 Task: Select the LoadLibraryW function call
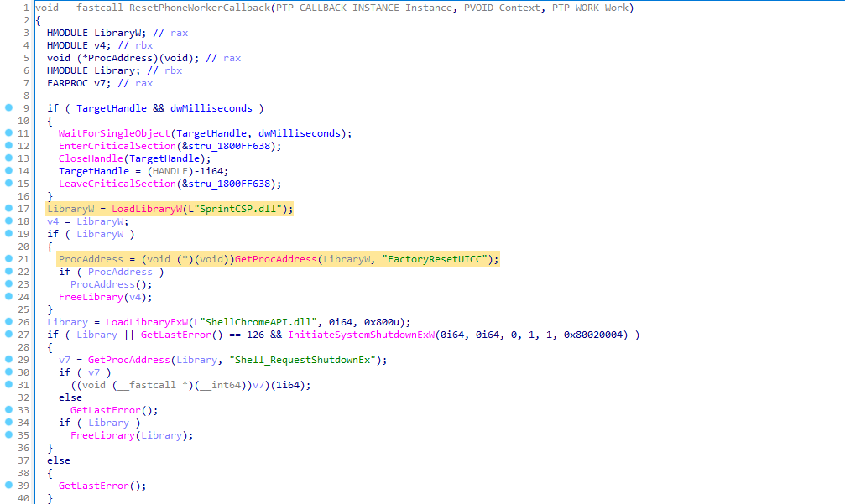coord(147,209)
